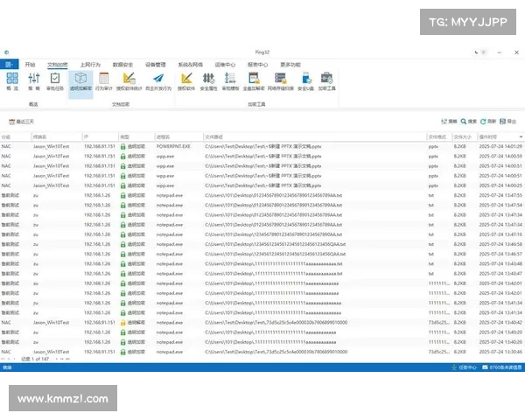Click the 全盘加解密 ribbon icon

pos(253,81)
